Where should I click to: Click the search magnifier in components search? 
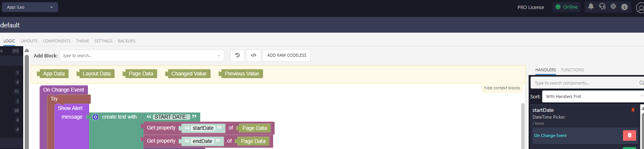coord(641,83)
